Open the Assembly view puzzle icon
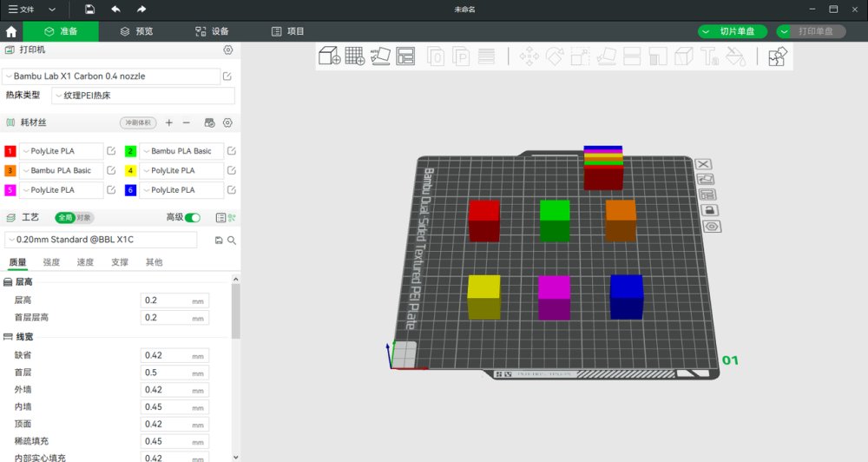 click(777, 56)
